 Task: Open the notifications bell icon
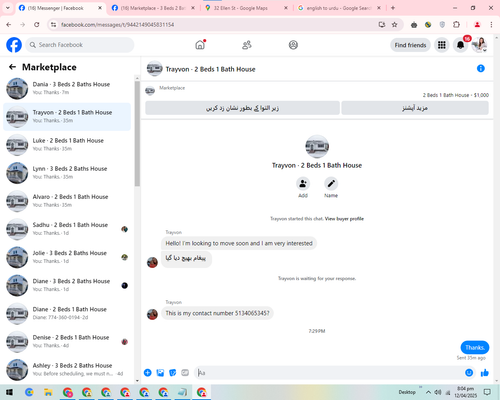[460, 45]
